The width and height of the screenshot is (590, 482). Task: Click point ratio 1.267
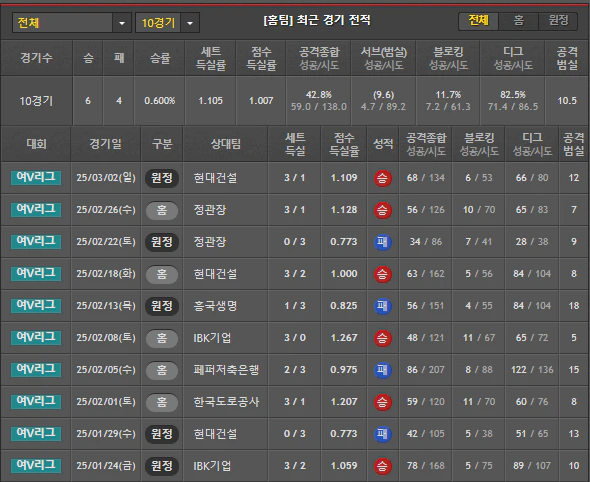pos(344,338)
